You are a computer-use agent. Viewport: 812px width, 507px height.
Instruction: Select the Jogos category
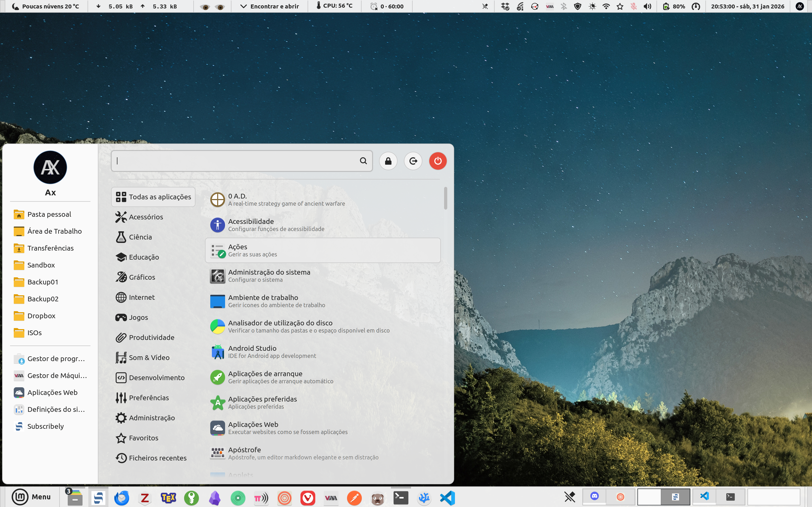pyautogui.click(x=138, y=317)
